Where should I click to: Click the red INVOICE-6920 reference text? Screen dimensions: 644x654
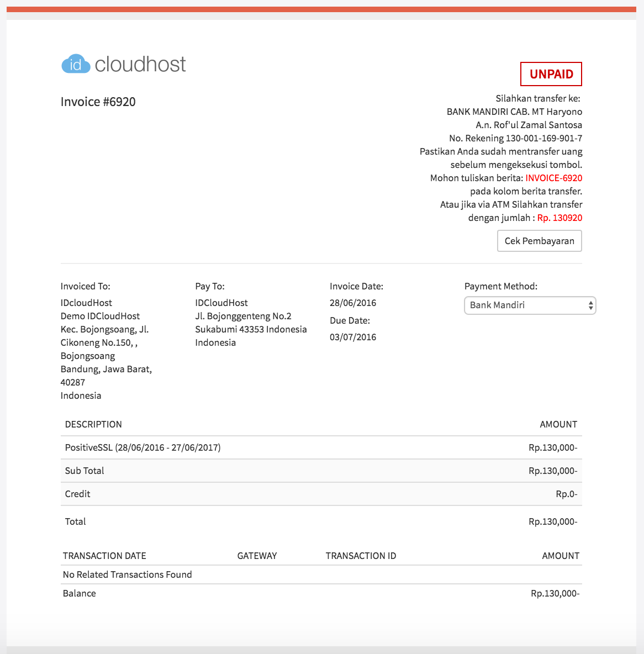553,178
